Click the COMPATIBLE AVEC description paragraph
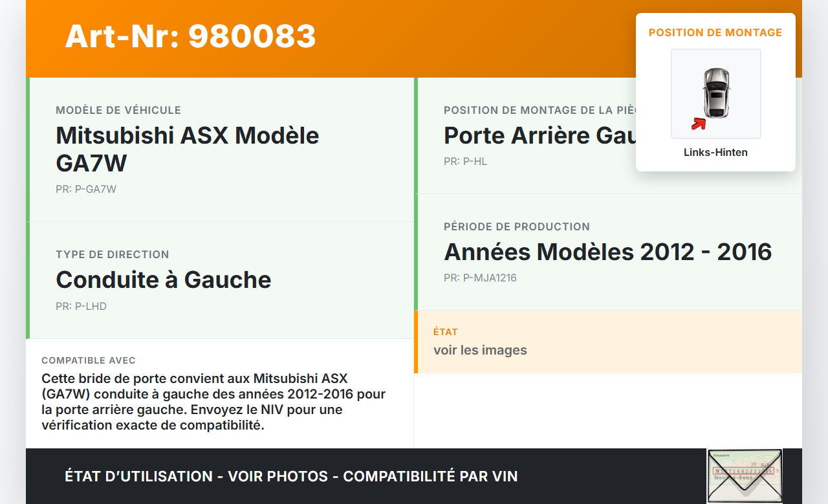 pyautogui.click(x=213, y=402)
